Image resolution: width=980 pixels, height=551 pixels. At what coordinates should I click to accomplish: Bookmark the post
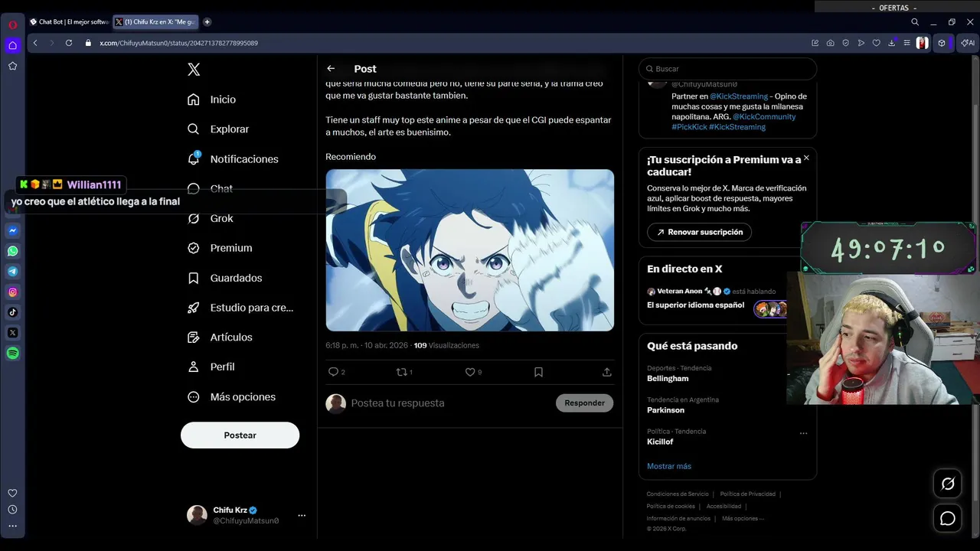[x=538, y=372]
